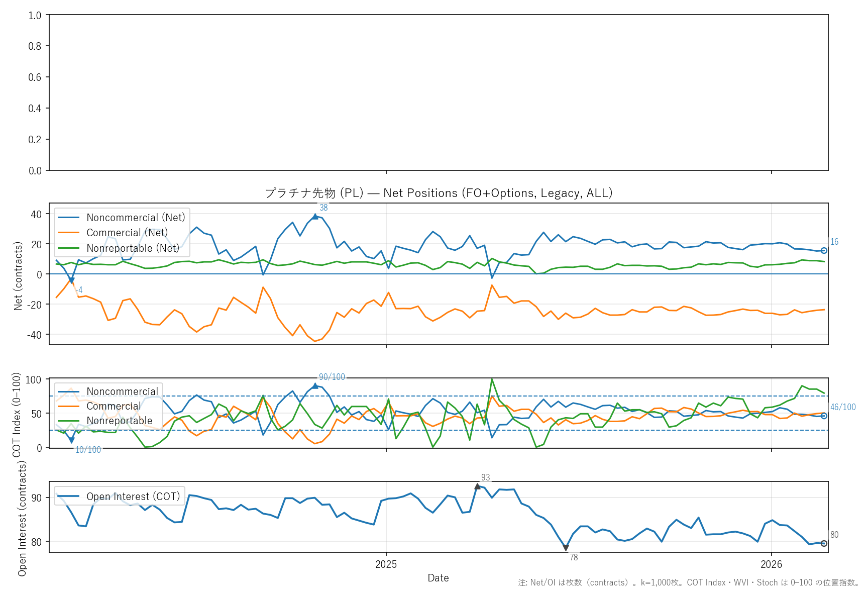Click the end circle marker labeled 46/100
This screenshot has height=593, width=868.
[824, 416]
